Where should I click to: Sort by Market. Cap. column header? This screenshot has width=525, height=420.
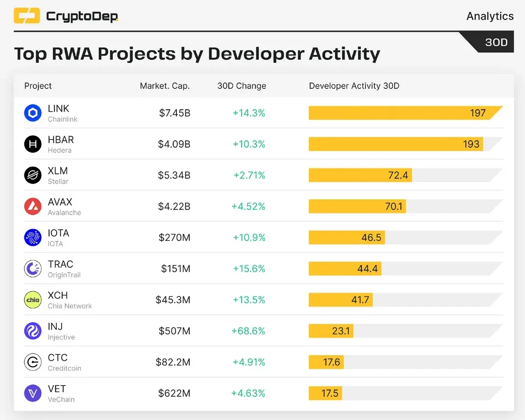[x=165, y=86]
